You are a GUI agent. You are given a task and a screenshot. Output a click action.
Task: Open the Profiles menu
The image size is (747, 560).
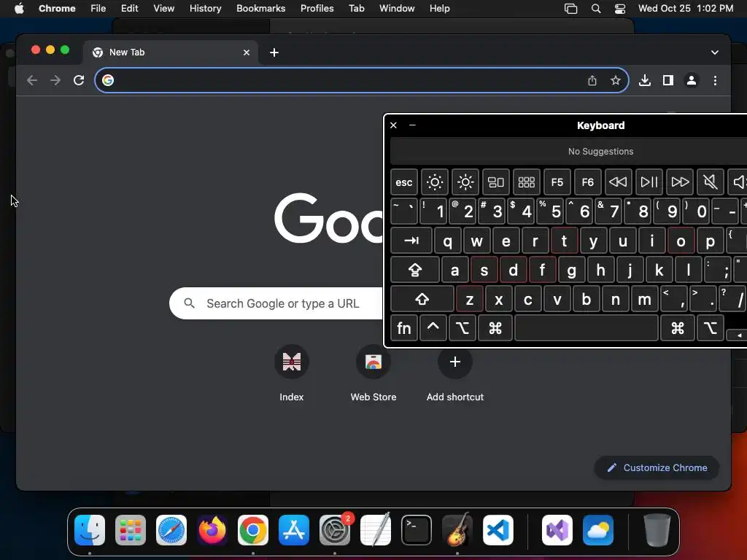(x=317, y=8)
